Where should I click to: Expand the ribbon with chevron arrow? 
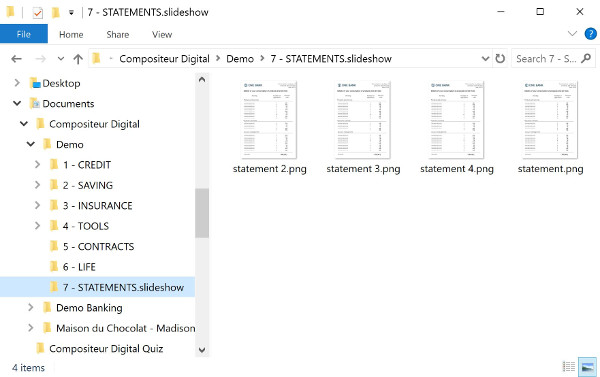[x=572, y=34]
